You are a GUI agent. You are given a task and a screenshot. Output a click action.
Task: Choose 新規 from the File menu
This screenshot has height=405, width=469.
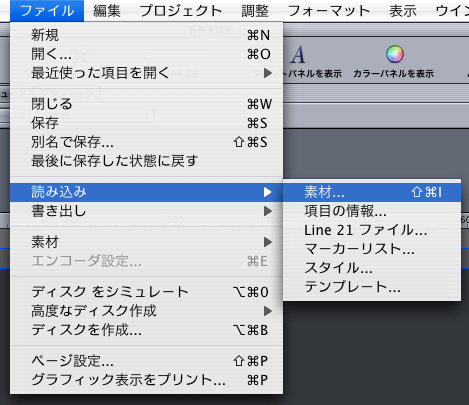pos(147,35)
